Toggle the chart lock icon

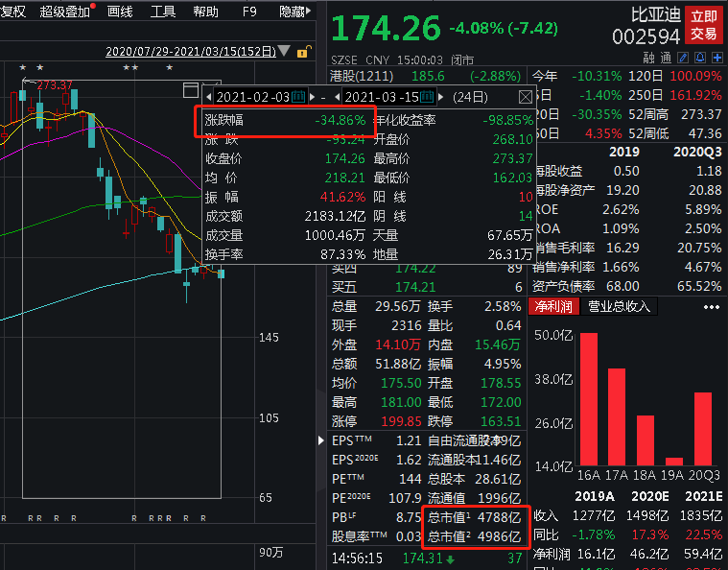click(x=304, y=52)
